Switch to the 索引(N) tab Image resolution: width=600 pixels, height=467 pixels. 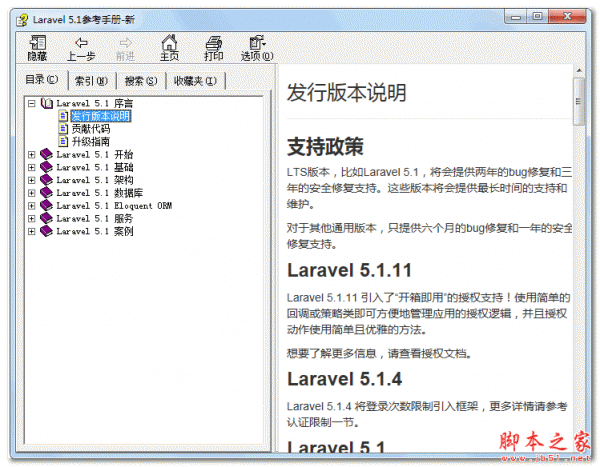91,81
